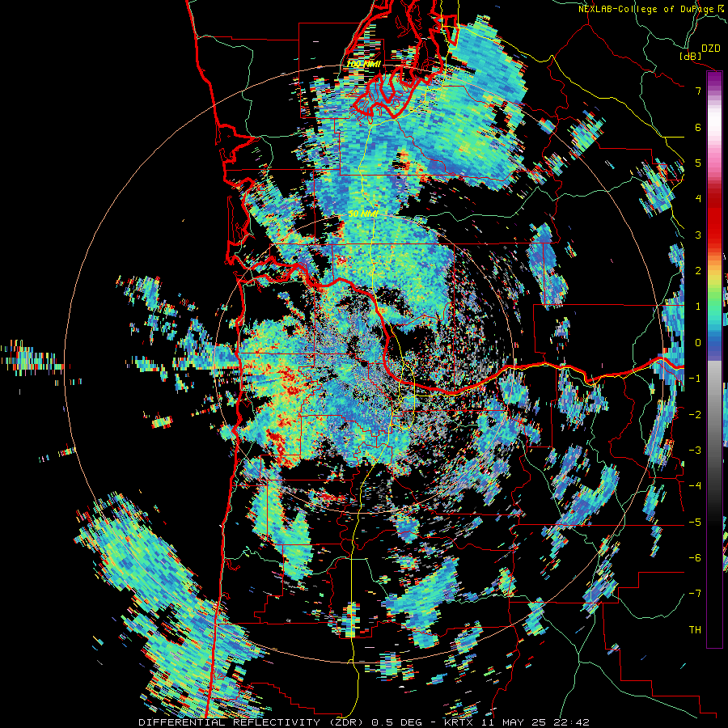Image resolution: width=728 pixels, height=728 pixels.
Task: Click the [dB] unit label
Action: point(691,56)
